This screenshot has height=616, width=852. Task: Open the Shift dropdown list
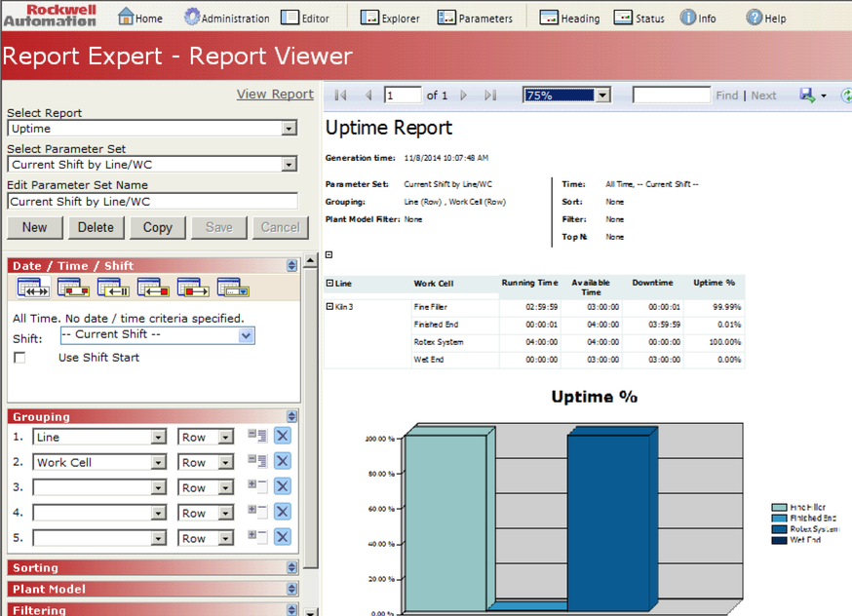pyautogui.click(x=246, y=335)
